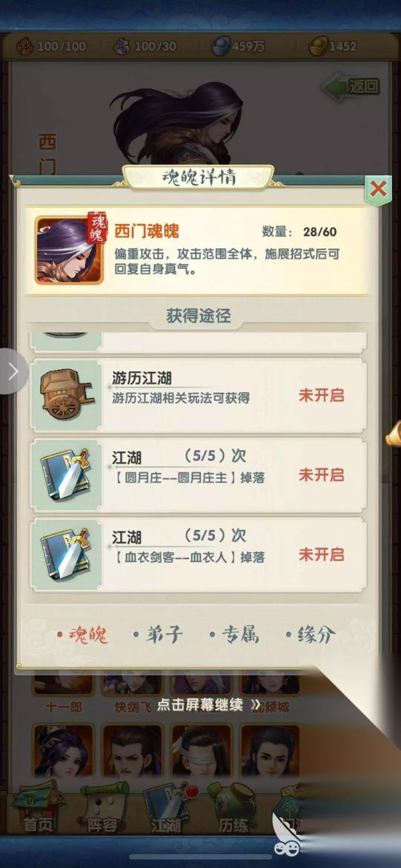The width and height of the screenshot is (401, 868).
Task: Switch to the 弟子 tab
Action: click(x=159, y=634)
